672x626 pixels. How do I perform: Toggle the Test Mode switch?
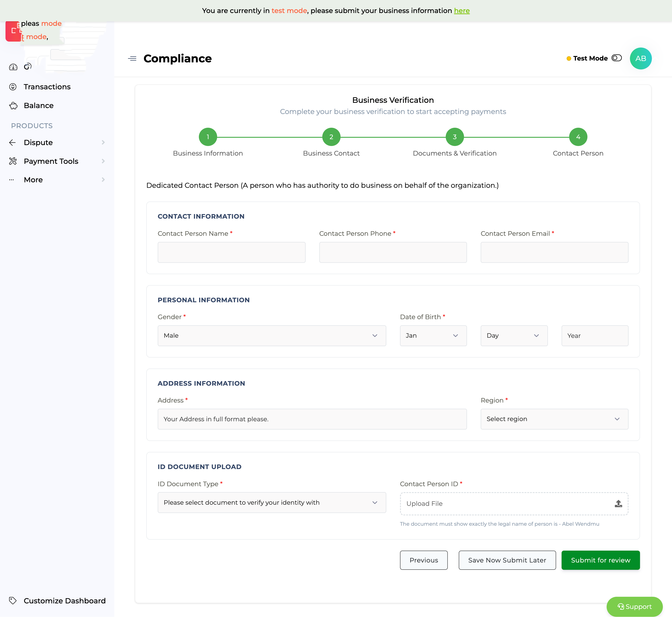(616, 58)
